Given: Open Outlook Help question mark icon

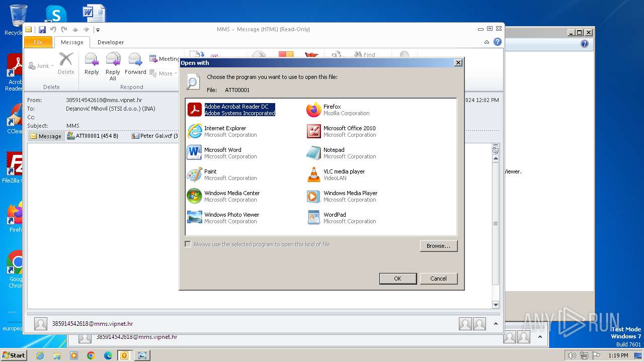Looking at the screenshot, I should pyautogui.click(x=498, y=42).
